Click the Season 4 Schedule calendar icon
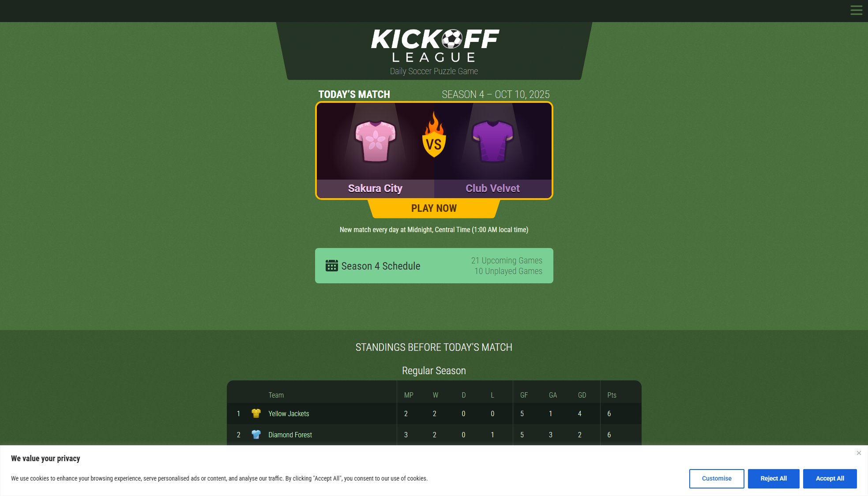 pyautogui.click(x=331, y=266)
